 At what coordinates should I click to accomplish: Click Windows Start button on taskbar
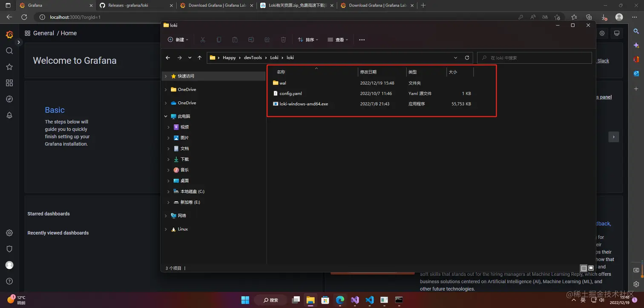tap(245, 300)
